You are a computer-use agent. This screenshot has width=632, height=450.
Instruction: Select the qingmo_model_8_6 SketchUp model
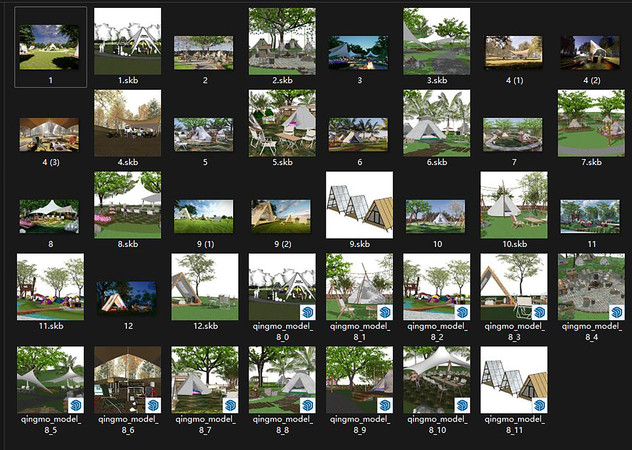pyautogui.click(x=127, y=380)
